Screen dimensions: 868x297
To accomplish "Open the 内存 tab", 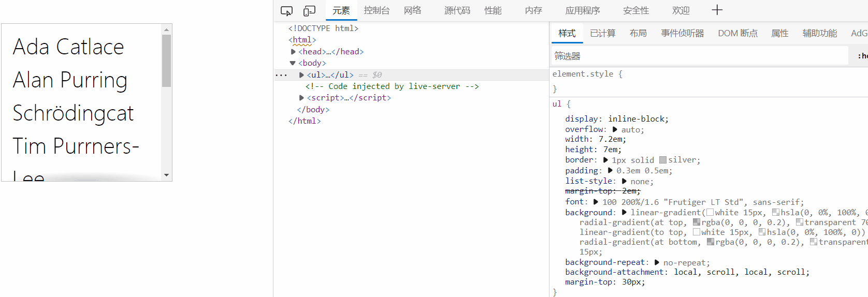I will point(533,10).
